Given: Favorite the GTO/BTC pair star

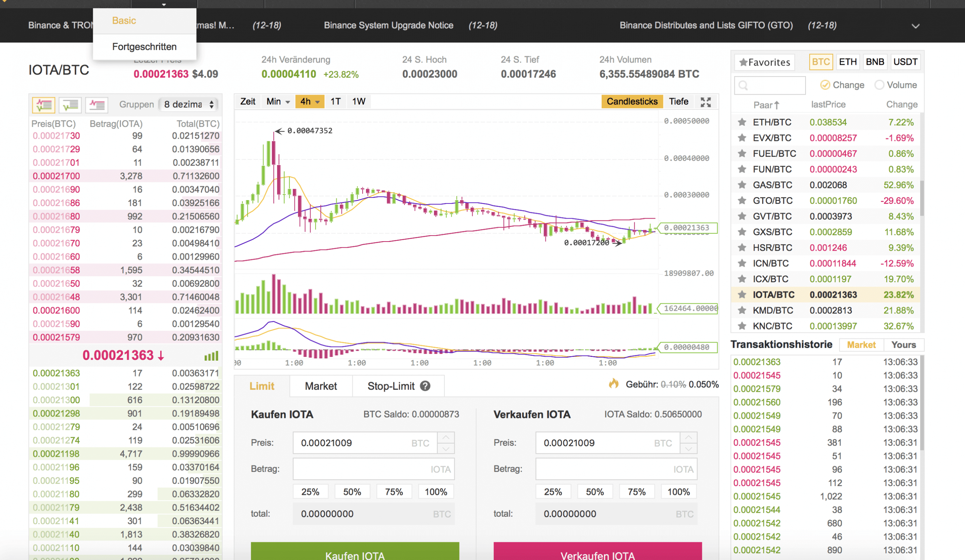Looking at the screenshot, I should (742, 200).
